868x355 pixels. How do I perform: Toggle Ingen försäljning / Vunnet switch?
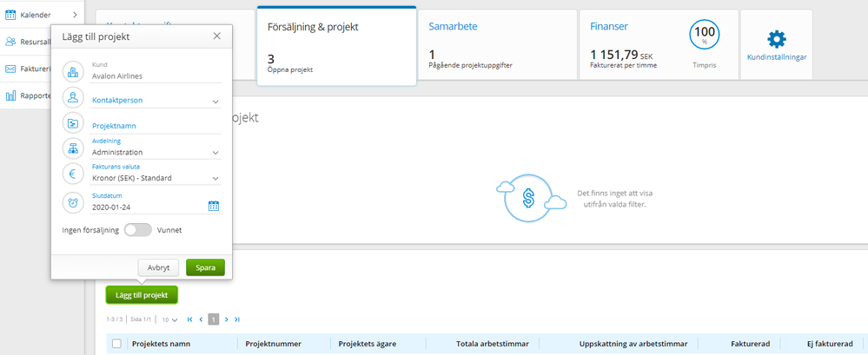click(x=138, y=230)
